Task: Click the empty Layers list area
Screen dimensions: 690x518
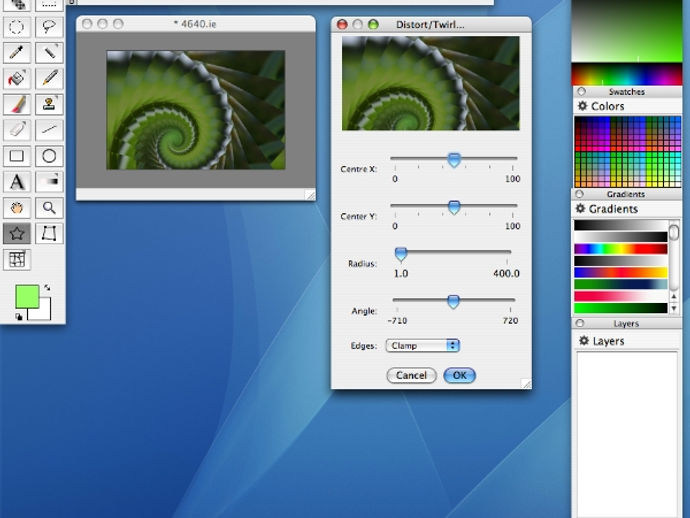Action: 627,434
